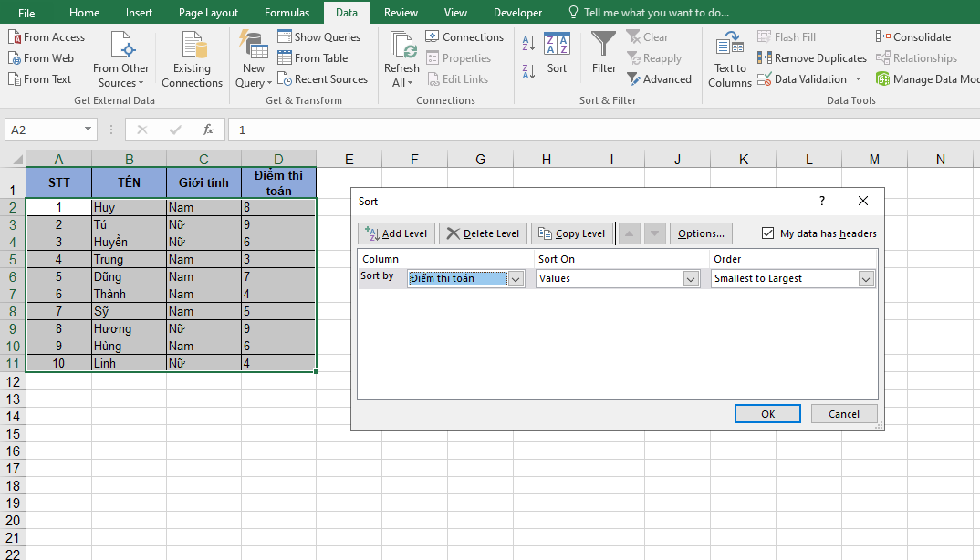Click the Add Level button

396,233
